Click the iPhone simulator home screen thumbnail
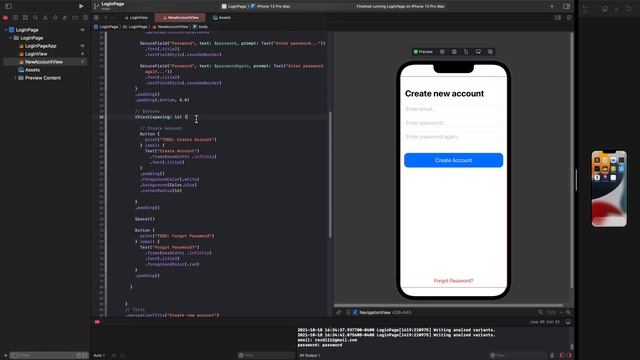640x360 pixels. [x=609, y=188]
